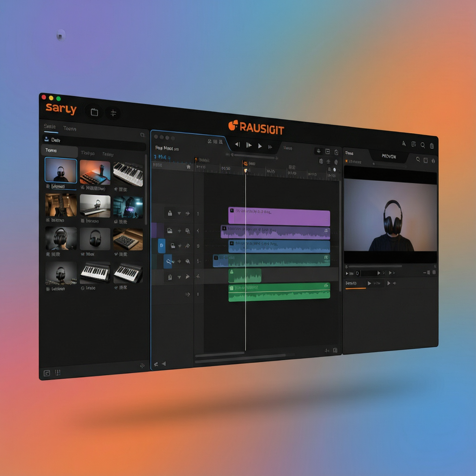Click the snap icon above the timeline ruler

[x=318, y=151]
